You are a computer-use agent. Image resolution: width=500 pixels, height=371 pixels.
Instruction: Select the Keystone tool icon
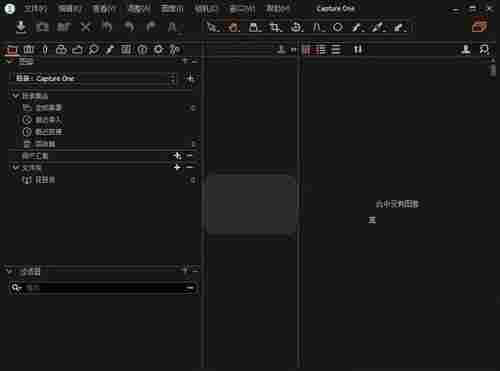click(318, 27)
